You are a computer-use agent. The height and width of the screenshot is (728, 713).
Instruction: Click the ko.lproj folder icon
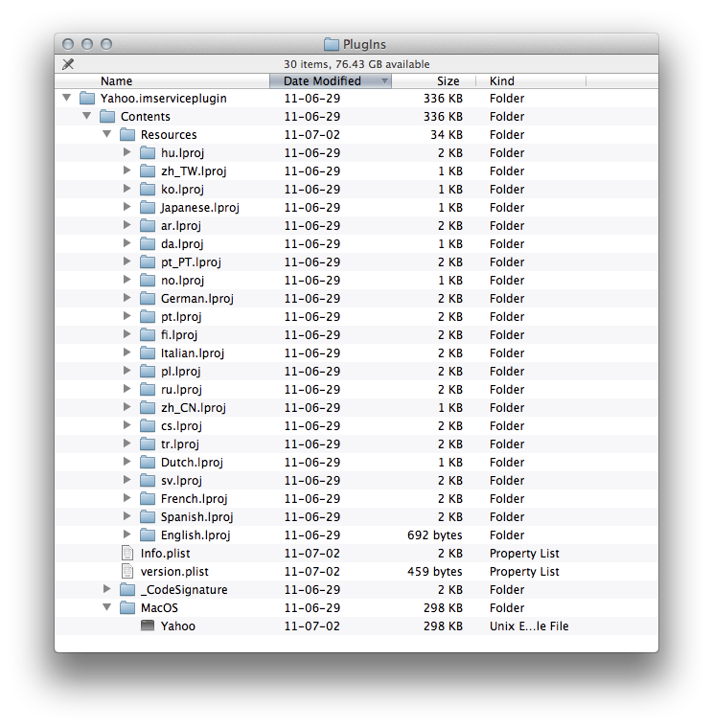(x=148, y=190)
